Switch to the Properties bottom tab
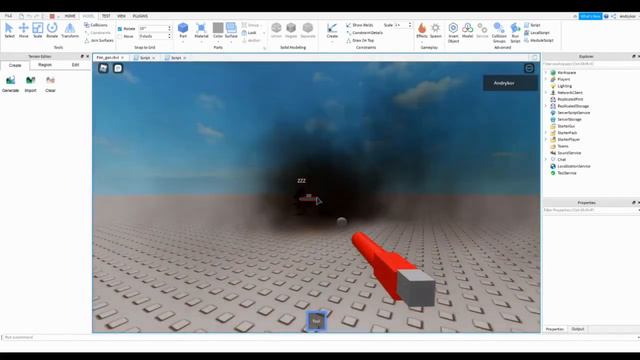 [555, 329]
